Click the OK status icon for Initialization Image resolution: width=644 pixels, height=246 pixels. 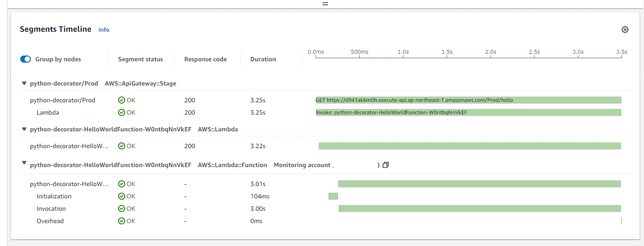click(122, 196)
